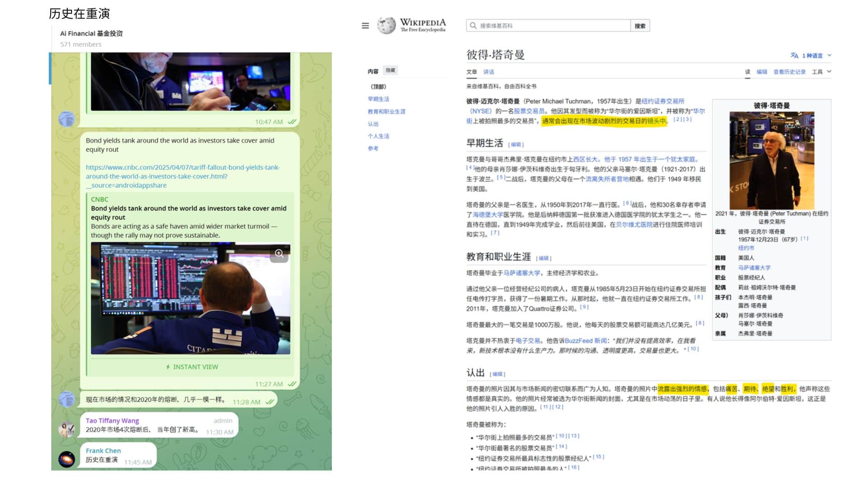Open the 查看历史记录 view history tab
This screenshot has width=868, height=488.
point(789,72)
